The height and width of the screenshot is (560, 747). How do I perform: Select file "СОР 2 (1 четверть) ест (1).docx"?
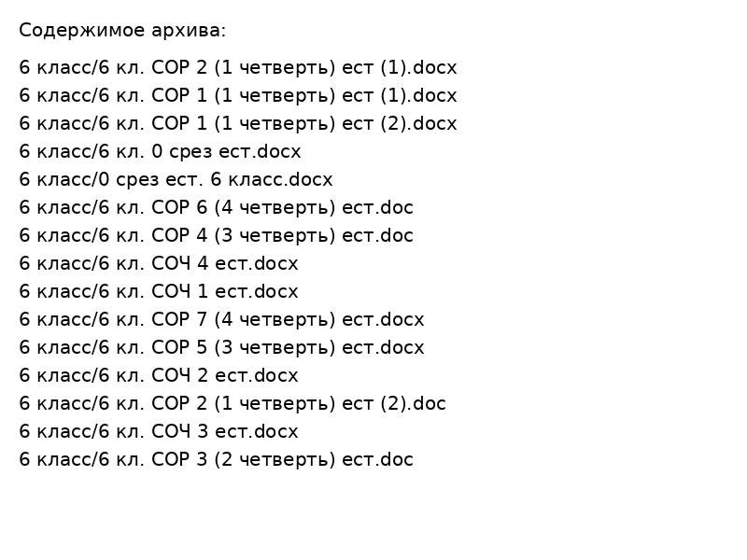tap(238, 68)
